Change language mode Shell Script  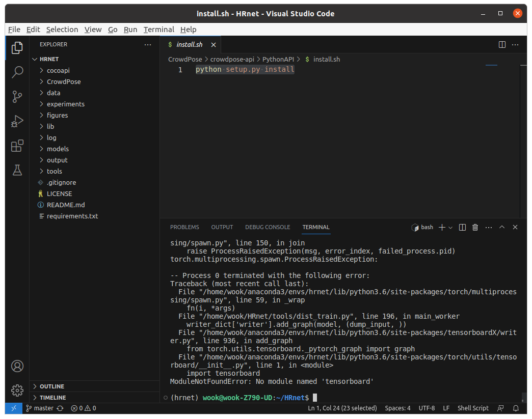coord(473,408)
